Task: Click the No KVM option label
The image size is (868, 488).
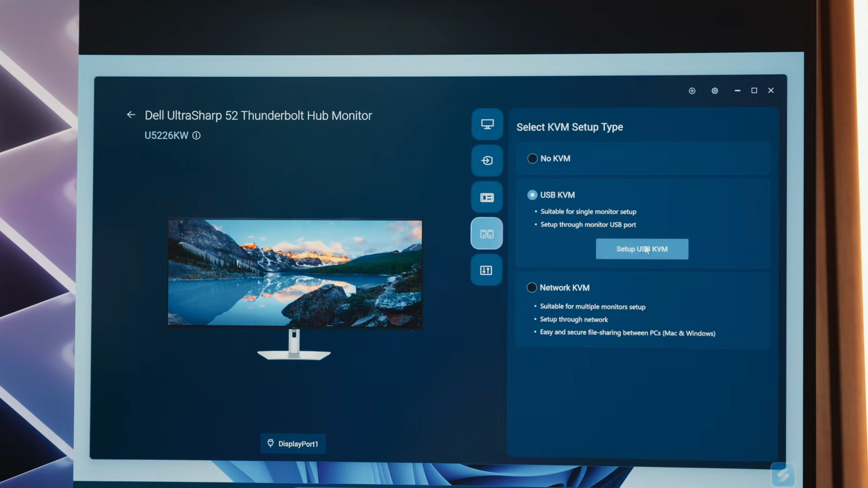Action: [x=555, y=159]
